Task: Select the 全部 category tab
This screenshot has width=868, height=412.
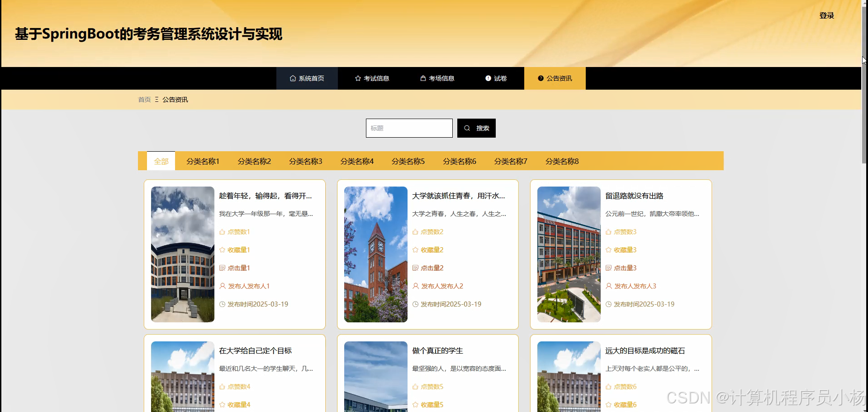Action: (x=161, y=161)
